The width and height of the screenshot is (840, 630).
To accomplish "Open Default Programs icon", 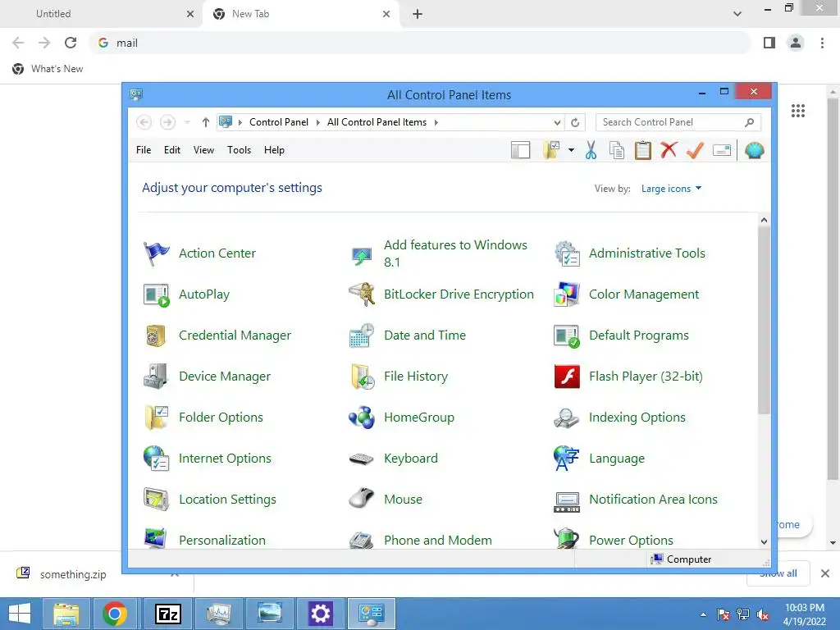I will [567, 336].
